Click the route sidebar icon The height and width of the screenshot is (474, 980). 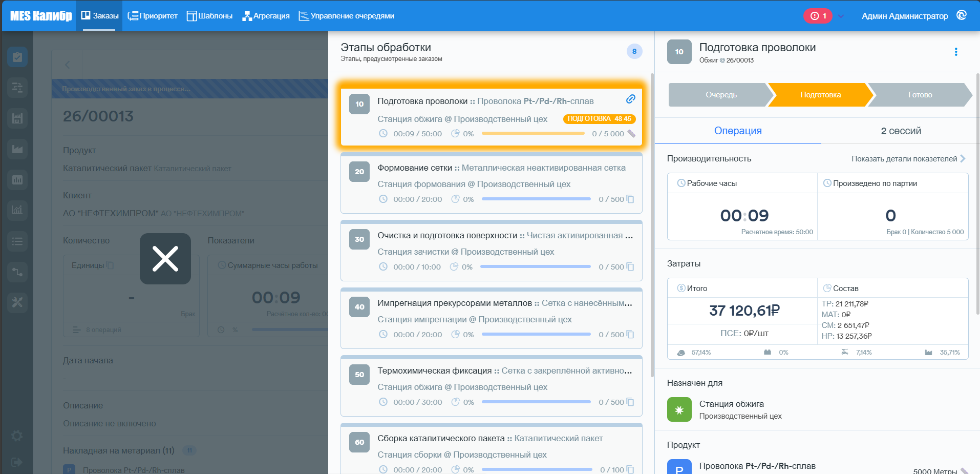point(17,272)
